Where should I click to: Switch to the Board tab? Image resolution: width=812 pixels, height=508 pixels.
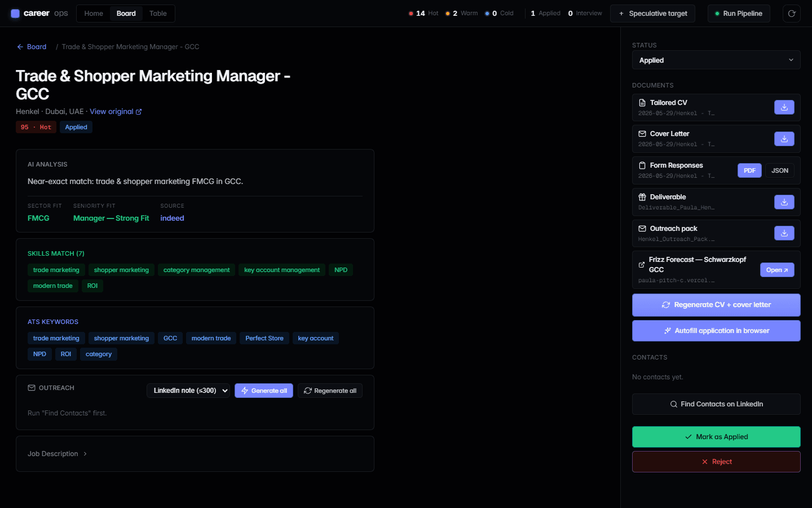tap(126, 14)
